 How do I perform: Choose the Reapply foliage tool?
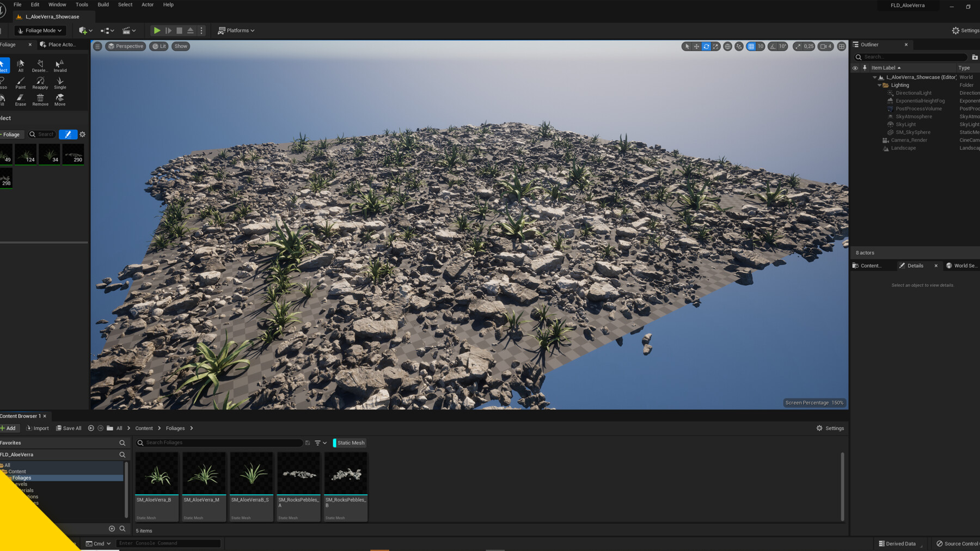pos(40,82)
